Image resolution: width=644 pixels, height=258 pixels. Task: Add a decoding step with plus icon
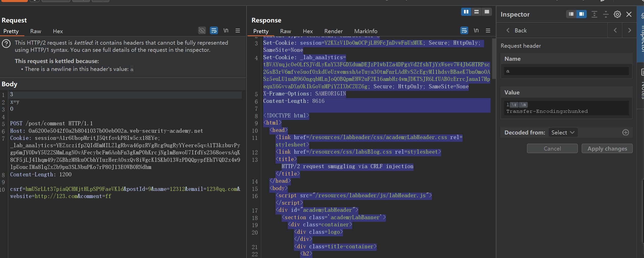click(626, 132)
